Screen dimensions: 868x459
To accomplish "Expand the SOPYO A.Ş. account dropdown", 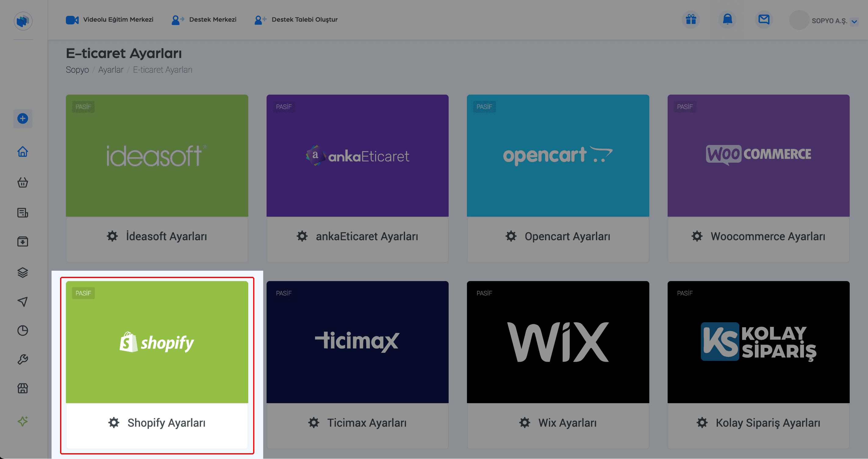I will [855, 22].
